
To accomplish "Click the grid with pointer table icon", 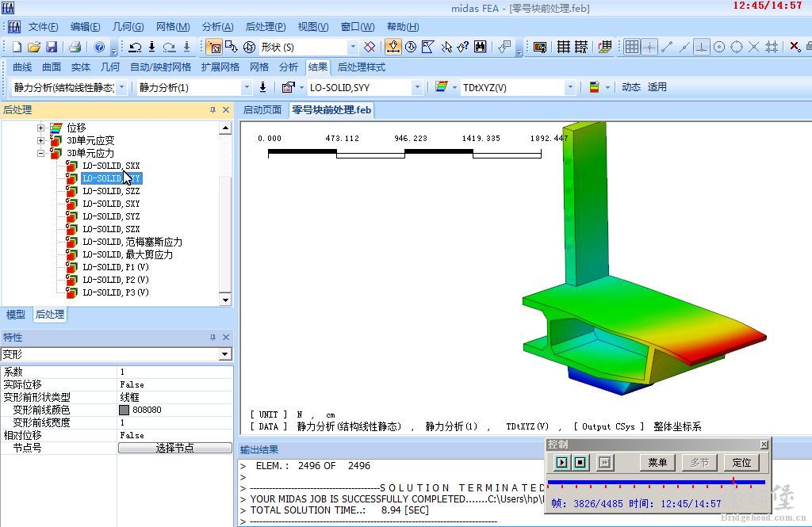I will pos(581,47).
